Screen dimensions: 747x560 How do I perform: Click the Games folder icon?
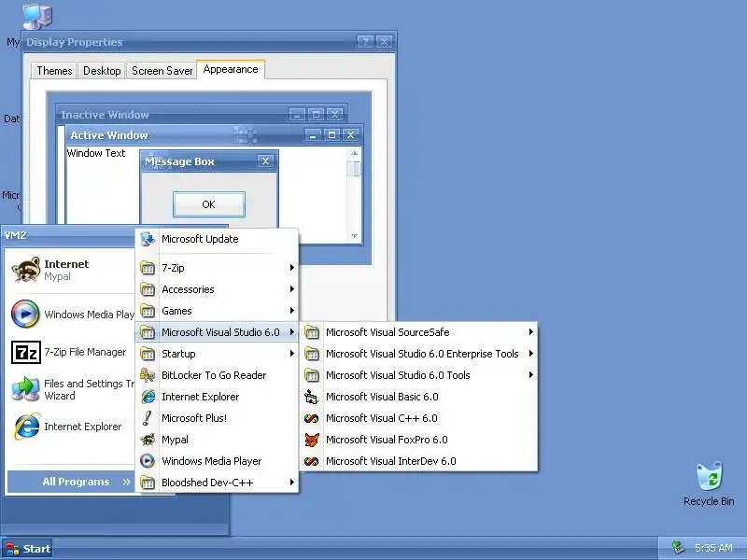pyautogui.click(x=148, y=311)
